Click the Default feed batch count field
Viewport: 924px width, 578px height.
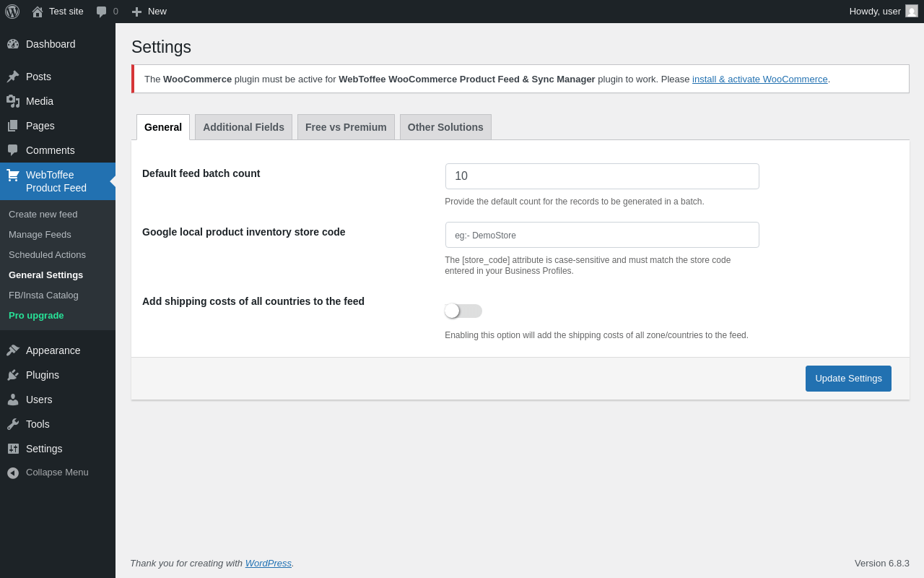click(x=602, y=176)
